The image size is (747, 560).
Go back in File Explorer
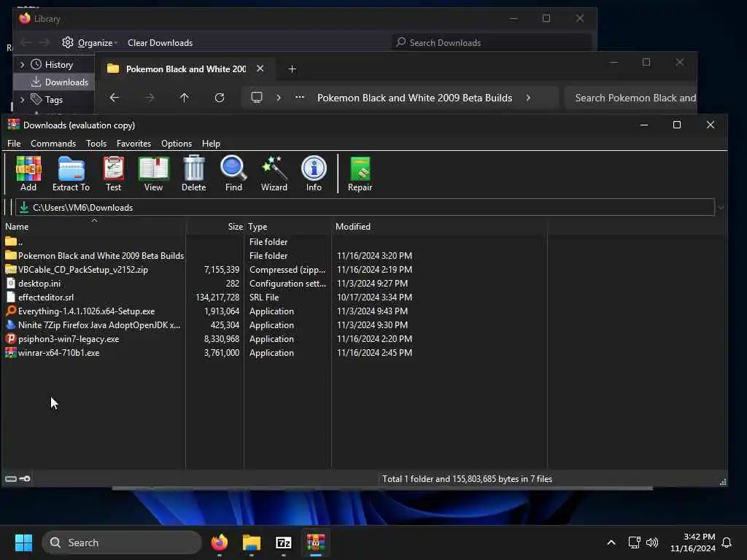click(115, 98)
